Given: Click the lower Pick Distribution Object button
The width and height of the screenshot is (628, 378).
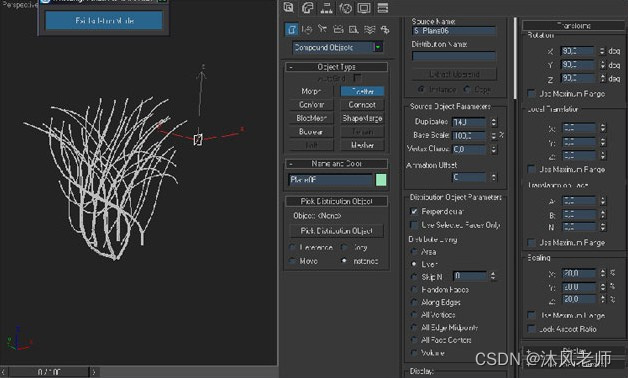Looking at the screenshot, I should pyautogui.click(x=336, y=231).
